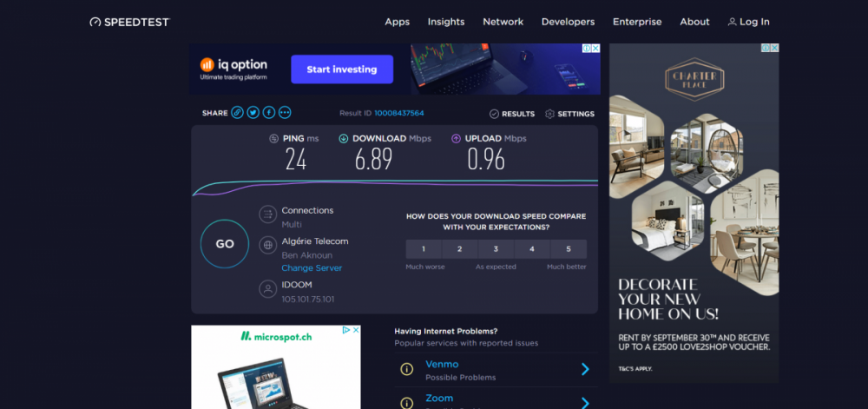Close the iq option banner ad
Image resolution: width=868 pixels, height=409 pixels.
tap(595, 49)
